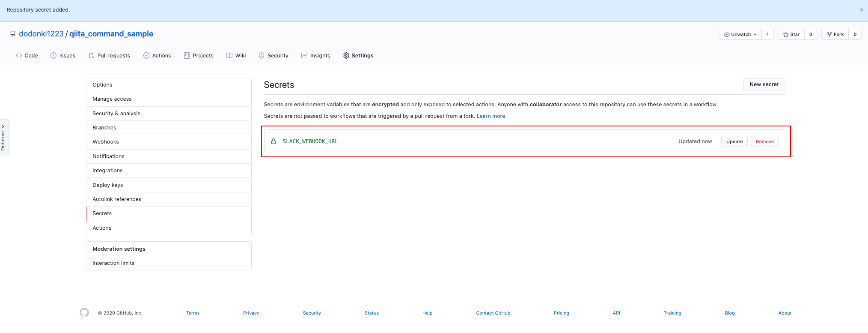Open Integrations settings
Image resolution: width=868 pixels, height=333 pixels.
coord(169,171)
